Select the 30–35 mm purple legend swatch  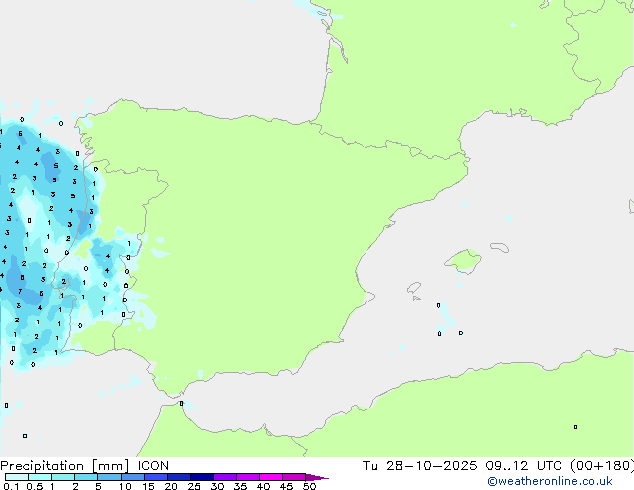[x=225, y=477]
